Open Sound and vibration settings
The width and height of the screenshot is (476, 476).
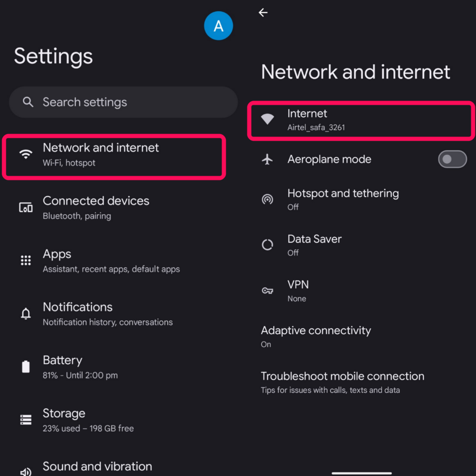point(97,467)
